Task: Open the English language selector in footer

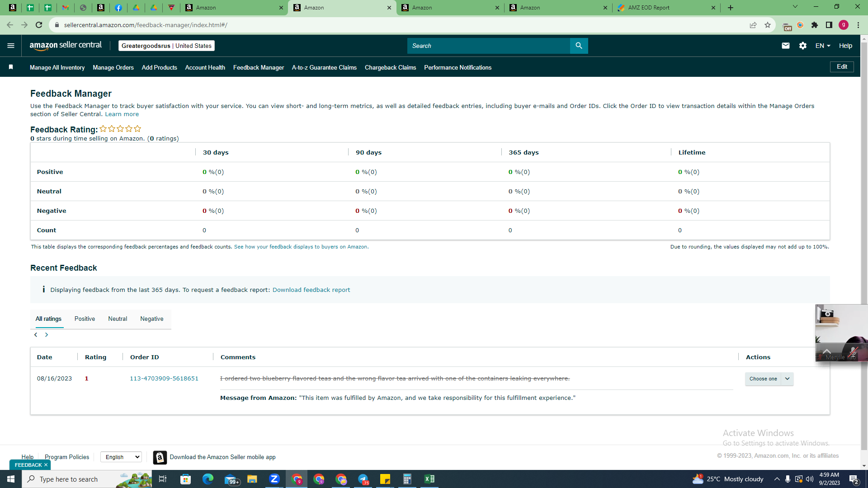Action: point(121,457)
